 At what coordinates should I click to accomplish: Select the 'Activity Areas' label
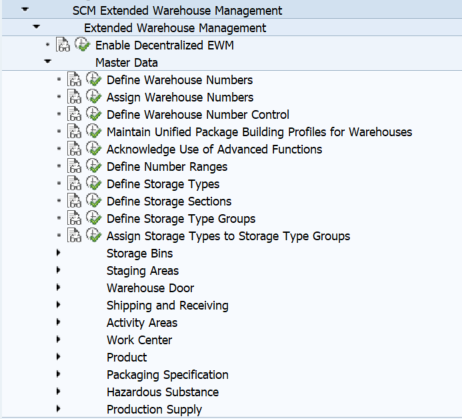point(142,323)
